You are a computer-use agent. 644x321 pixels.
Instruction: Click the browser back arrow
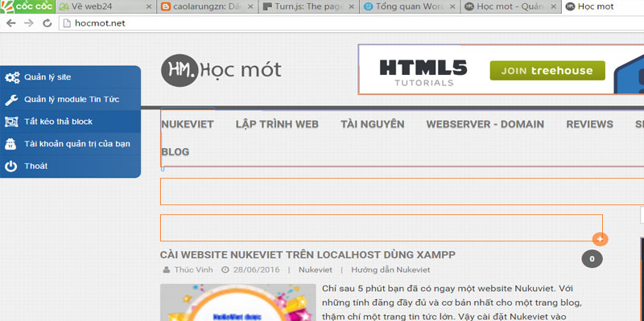click(x=10, y=23)
